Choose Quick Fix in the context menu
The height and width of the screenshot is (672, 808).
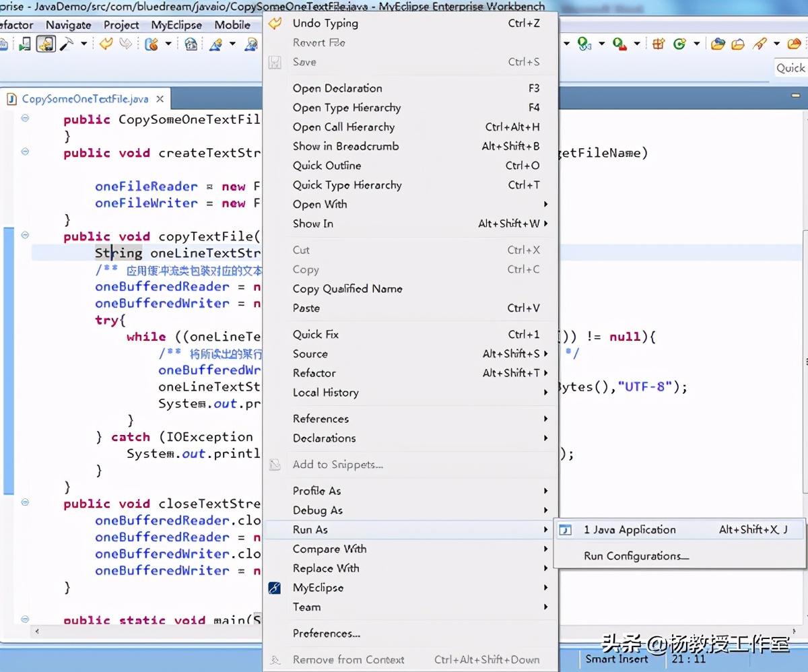315,335
